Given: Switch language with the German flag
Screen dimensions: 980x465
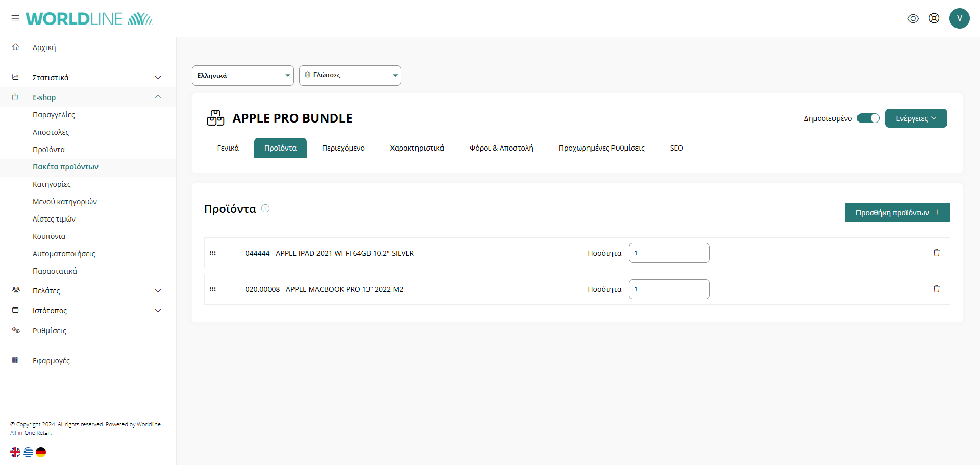Looking at the screenshot, I should 41,452.
